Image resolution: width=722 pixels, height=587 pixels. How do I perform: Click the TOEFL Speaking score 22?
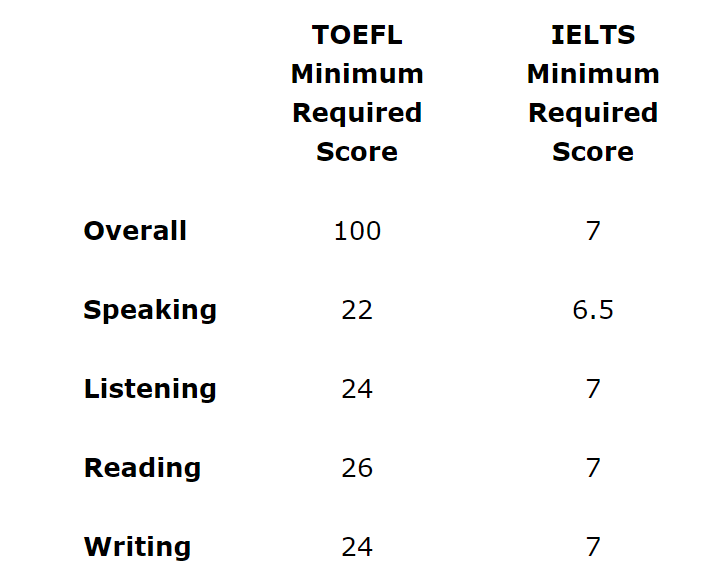[x=357, y=310]
